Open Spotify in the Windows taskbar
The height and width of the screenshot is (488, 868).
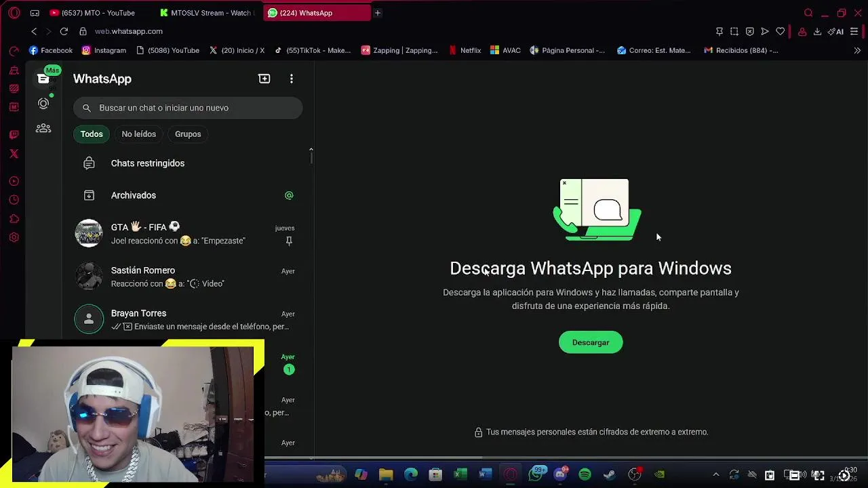click(x=585, y=474)
